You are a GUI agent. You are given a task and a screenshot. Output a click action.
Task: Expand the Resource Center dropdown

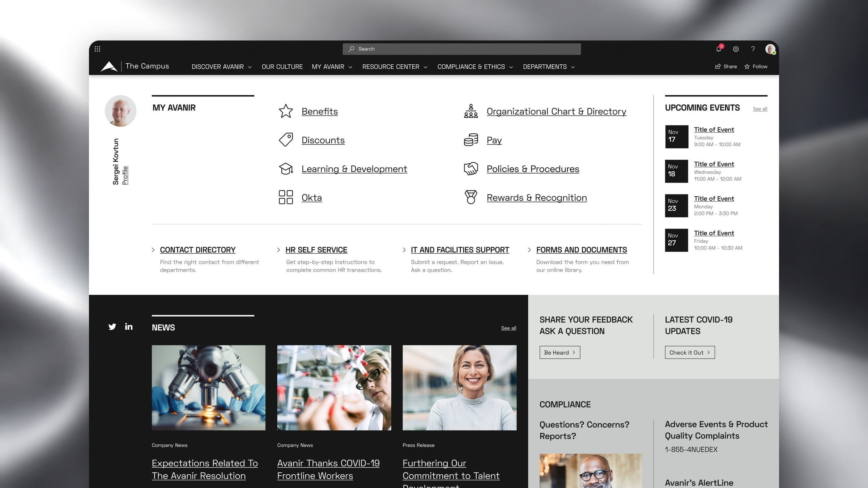[x=395, y=67]
